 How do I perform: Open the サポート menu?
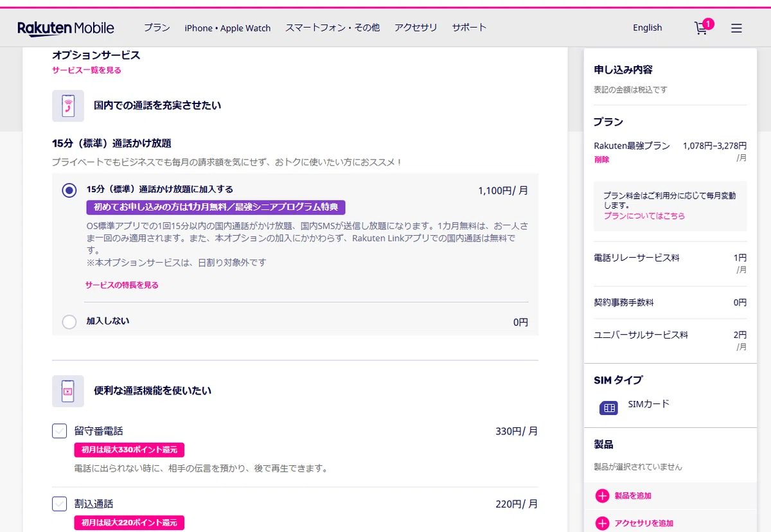pyautogui.click(x=469, y=28)
